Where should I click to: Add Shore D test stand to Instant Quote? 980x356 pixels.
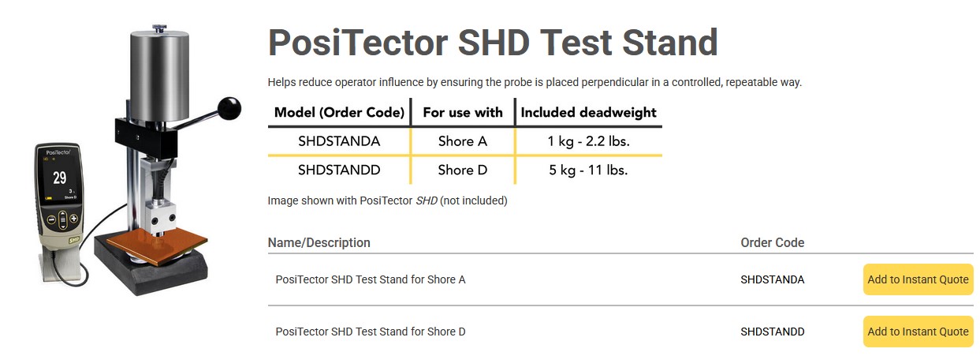[x=918, y=332]
